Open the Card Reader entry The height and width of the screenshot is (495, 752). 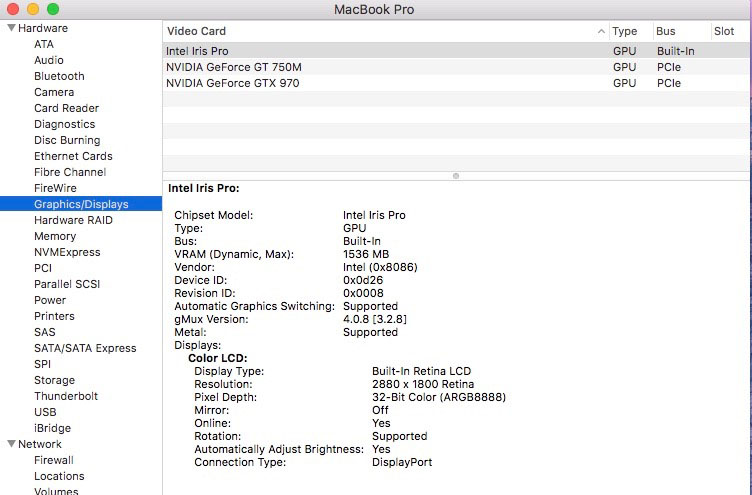pos(66,108)
